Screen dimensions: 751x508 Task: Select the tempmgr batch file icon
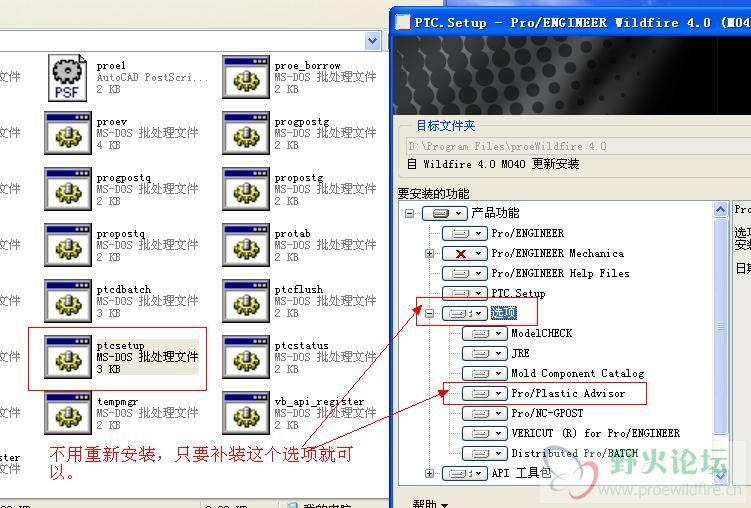coord(68,413)
